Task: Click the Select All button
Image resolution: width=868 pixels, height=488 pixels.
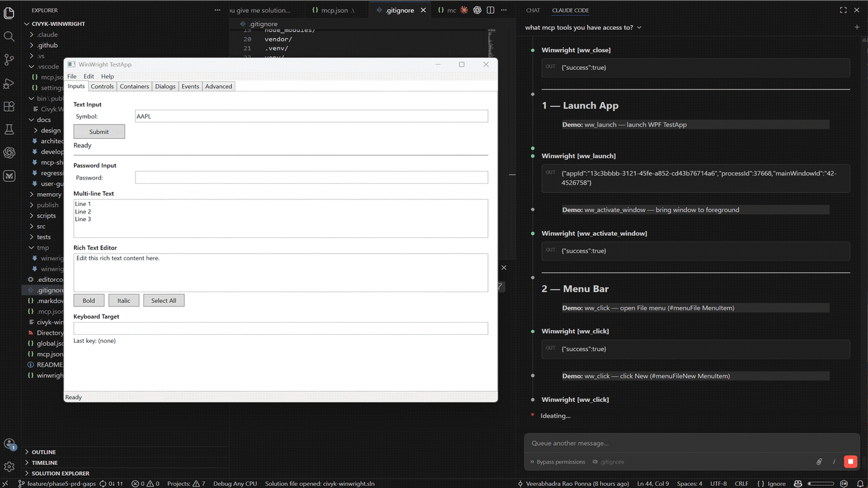Action: (x=163, y=300)
